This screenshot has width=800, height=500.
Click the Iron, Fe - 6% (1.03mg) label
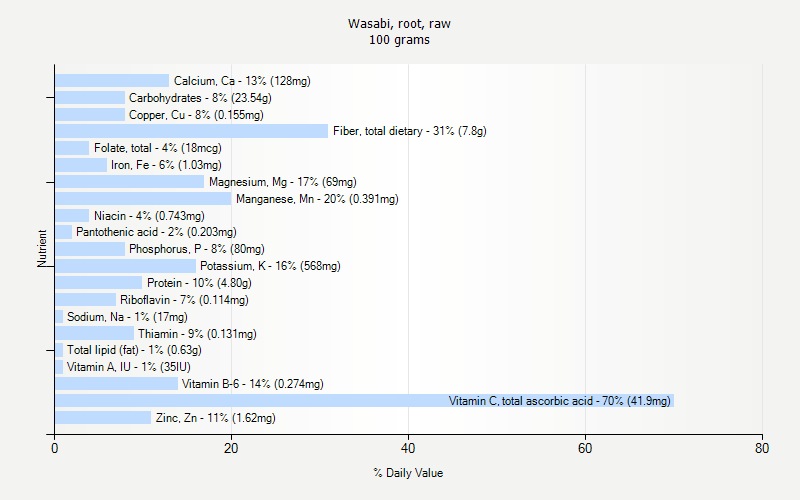(x=166, y=165)
